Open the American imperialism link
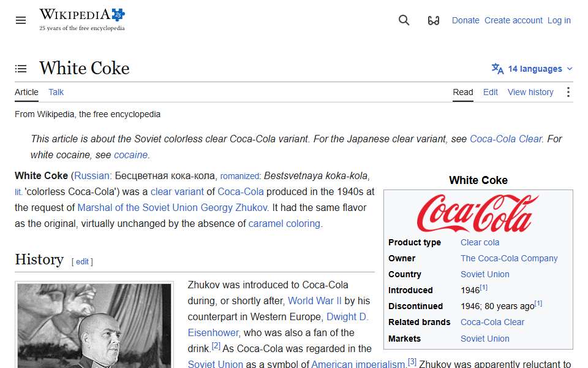The height and width of the screenshot is (368, 588). coord(358,364)
